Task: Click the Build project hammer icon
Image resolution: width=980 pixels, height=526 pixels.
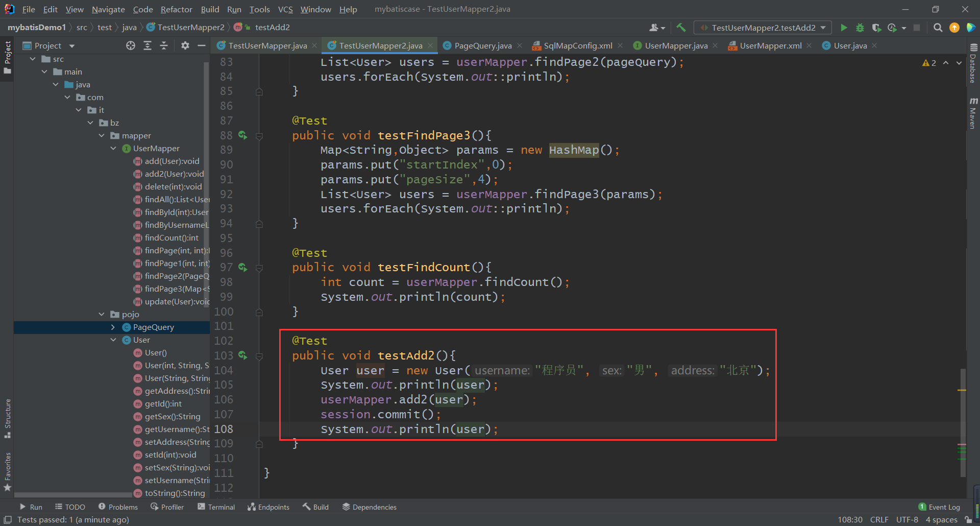Action: 681,28
